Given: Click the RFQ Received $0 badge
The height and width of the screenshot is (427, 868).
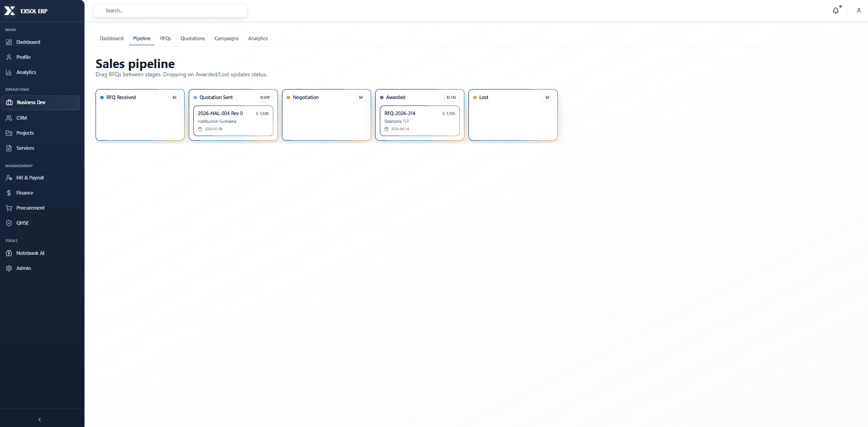Looking at the screenshot, I should [175, 97].
